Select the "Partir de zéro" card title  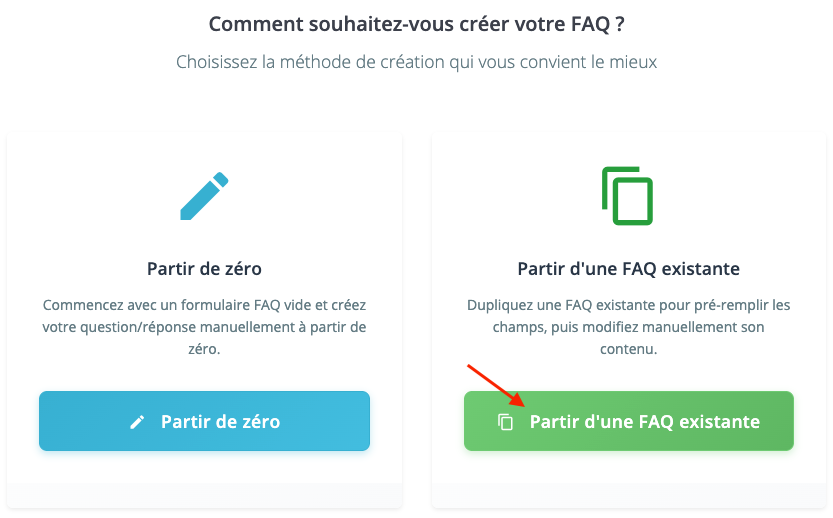(204, 269)
